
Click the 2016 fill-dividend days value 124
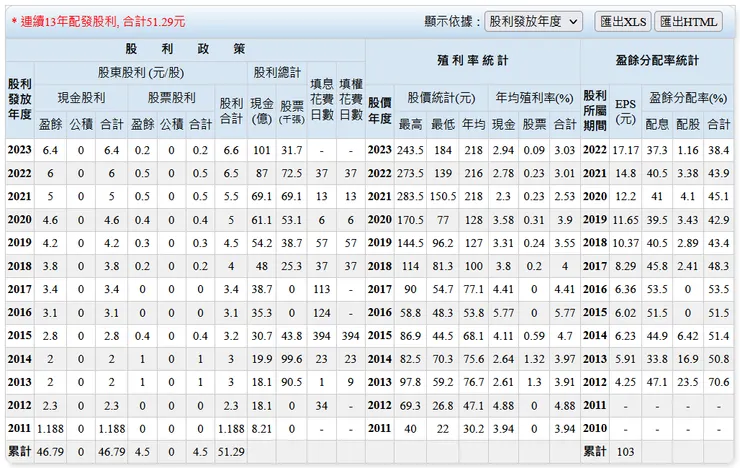321,313
